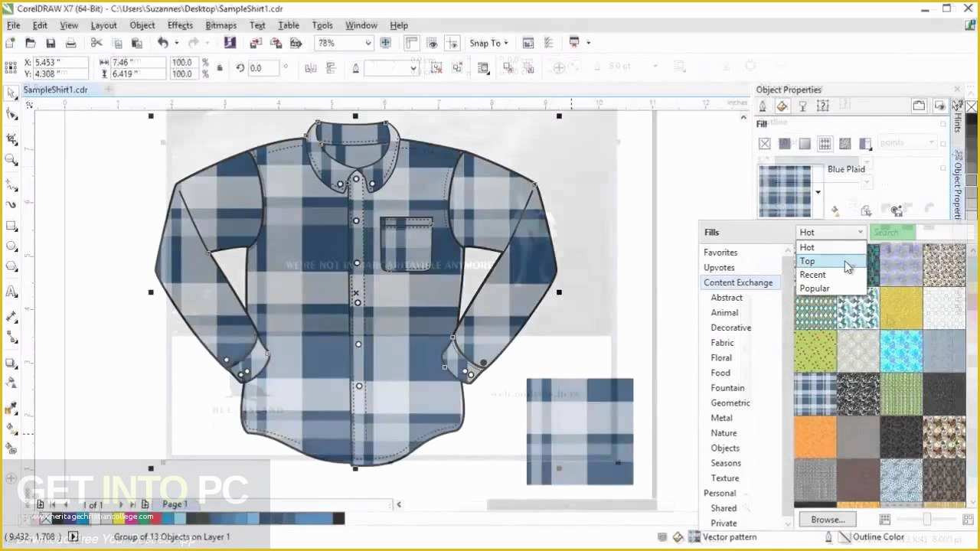Pick the blue plaid thumbnail in fills grid
The height and width of the screenshot is (551, 980).
click(815, 394)
